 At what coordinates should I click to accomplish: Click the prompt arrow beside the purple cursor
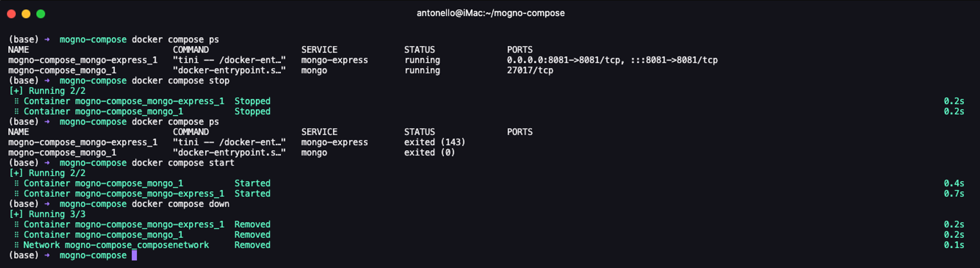[x=47, y=255]
